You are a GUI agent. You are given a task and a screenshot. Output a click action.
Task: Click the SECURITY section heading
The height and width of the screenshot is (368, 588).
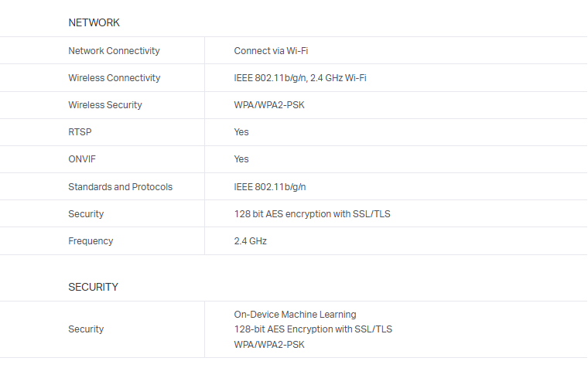click(x=93, y=287)
